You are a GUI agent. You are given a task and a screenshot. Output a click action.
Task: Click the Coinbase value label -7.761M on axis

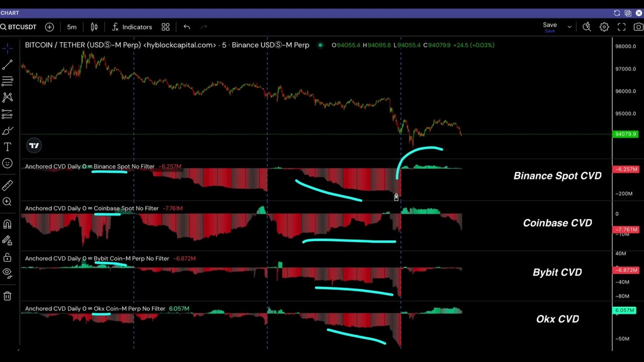(626, 230)
